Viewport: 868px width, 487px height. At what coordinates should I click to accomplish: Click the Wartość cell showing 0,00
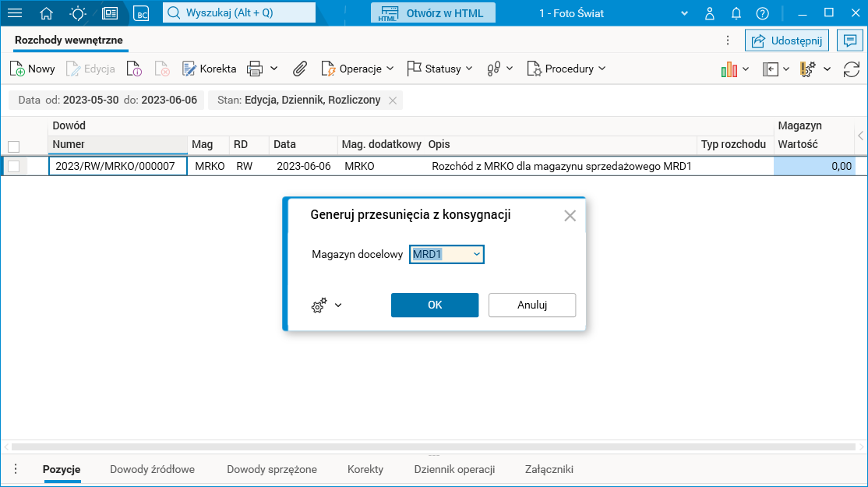[x=814, y=166]
